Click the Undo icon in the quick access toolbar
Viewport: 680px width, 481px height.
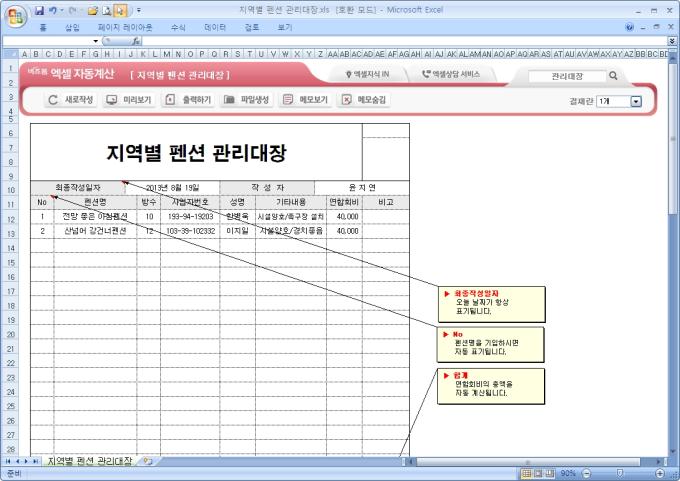[x=55, y=9]
